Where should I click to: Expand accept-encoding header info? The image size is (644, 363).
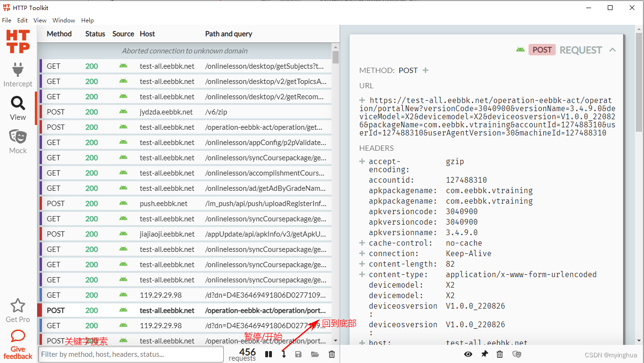pyautogui.click(x=362, y=161)
